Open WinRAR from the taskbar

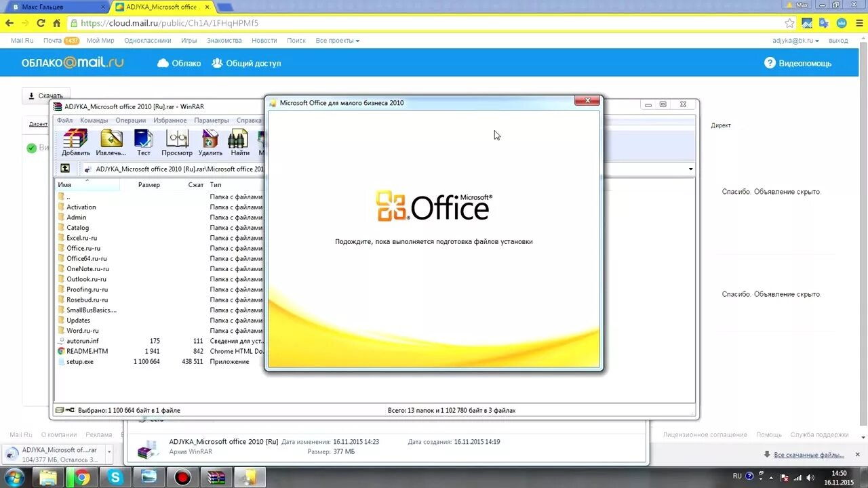pos(216,478)
